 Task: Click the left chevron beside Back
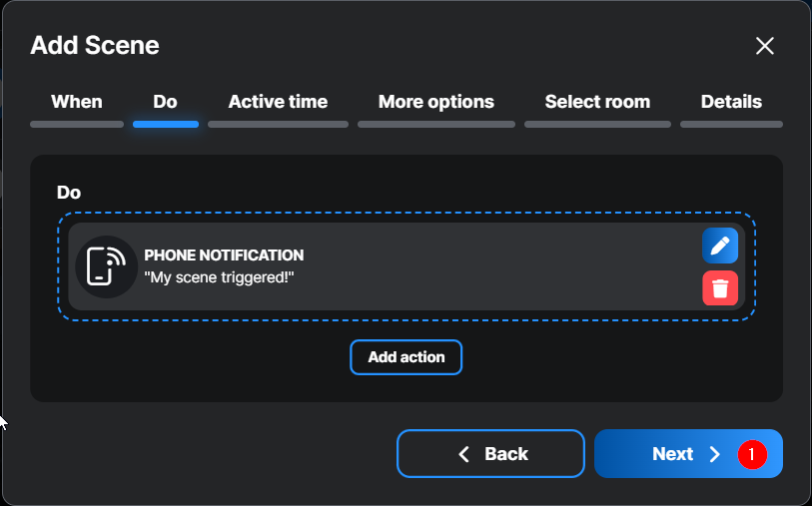[x=463, y=454]
